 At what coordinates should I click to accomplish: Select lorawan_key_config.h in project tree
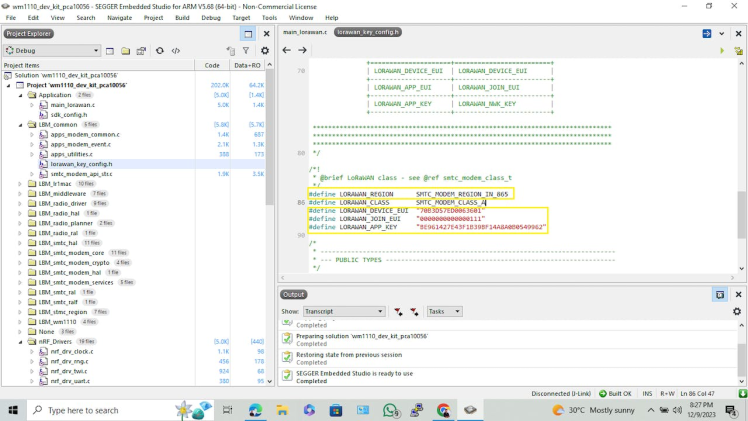[81, 164]
